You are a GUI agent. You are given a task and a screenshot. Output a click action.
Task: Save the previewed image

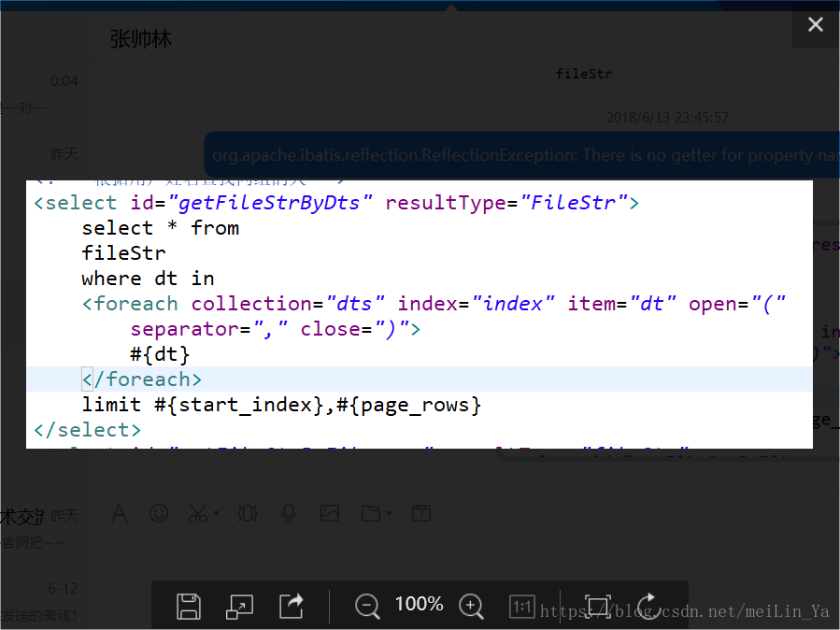(x=189, y=607)
